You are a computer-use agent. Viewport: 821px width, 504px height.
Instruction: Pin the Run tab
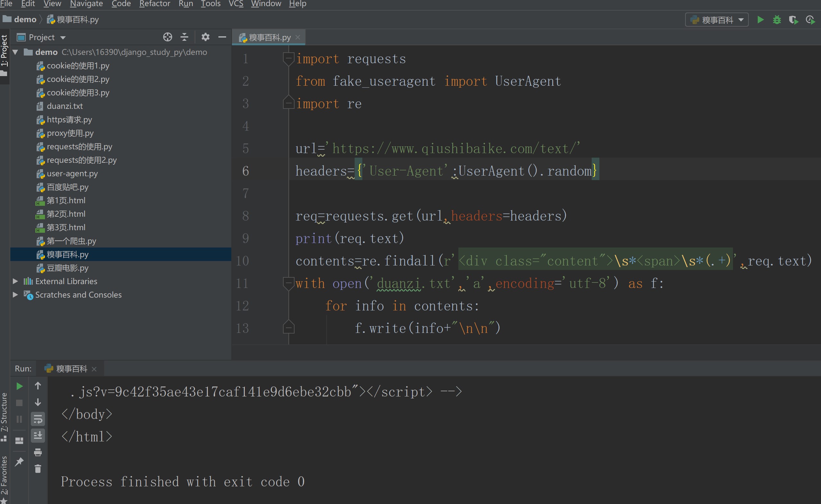tap(19, 462)
